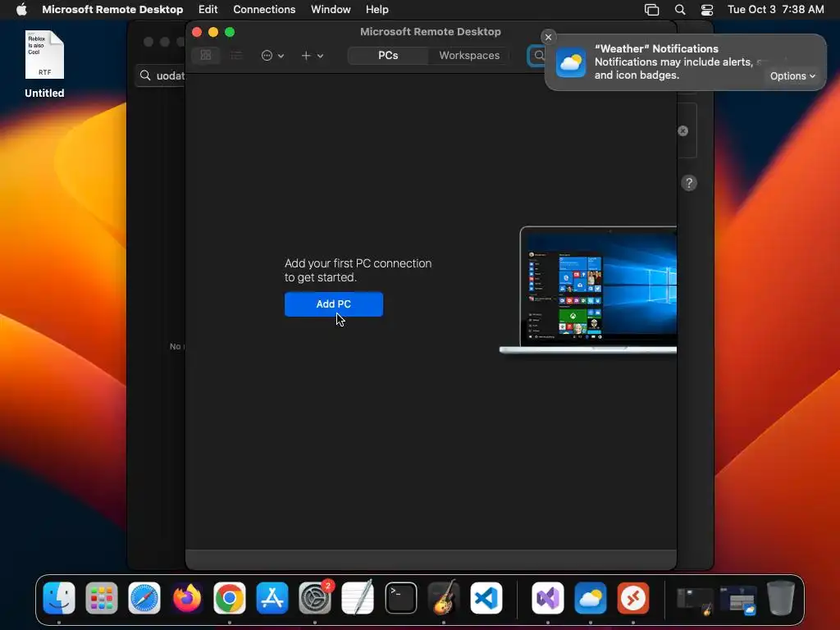
Task: Click the Add PC button
Action: coord(333,304)
